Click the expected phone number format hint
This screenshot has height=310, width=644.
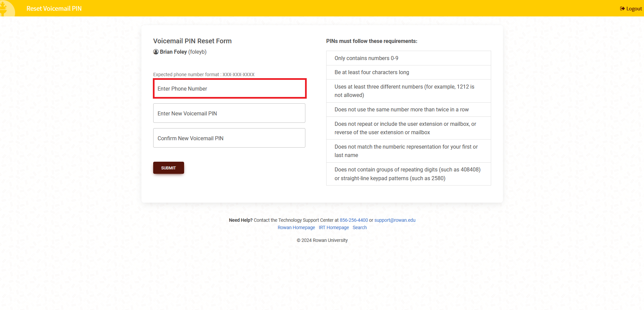[x=204, y=74]
